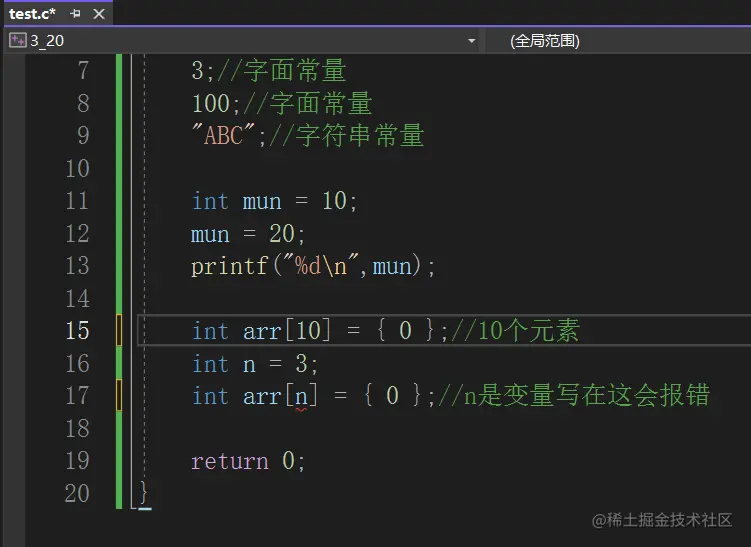Screen dimensions: 751x547
Task: Click arr[10] on line 15
Action: [x=286, y=331]
